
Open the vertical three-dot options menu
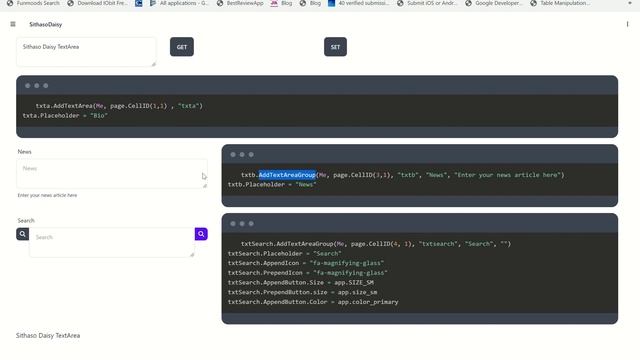point(627,24)
